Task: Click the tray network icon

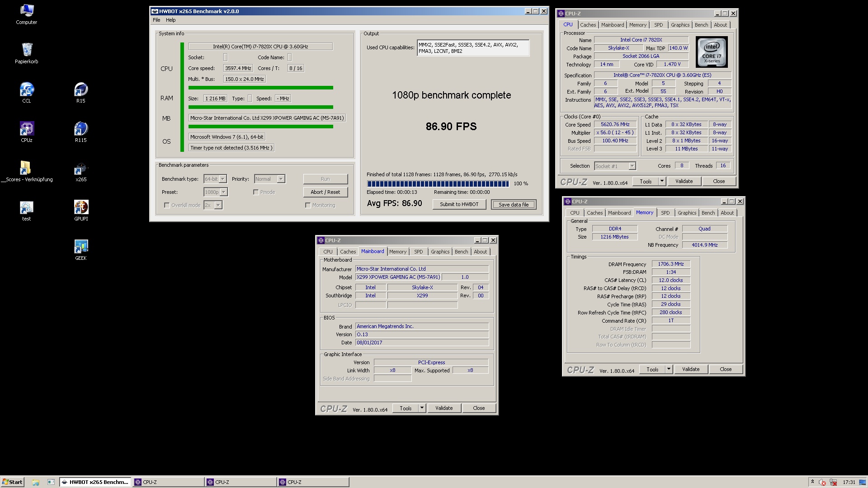Action: tap(833, 482)
